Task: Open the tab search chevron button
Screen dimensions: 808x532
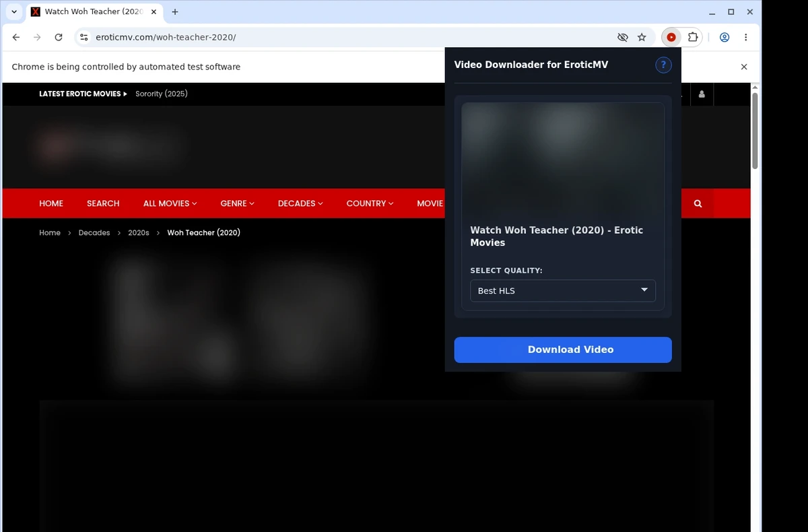Action: [x=14, y=12]
